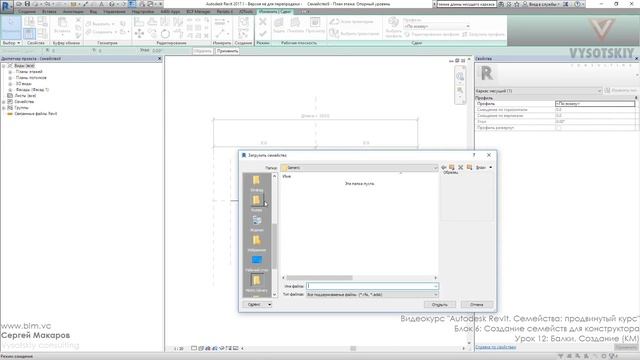This screenshot has height=360, width=640.
Task: Select the Move tool in Редактирование panel
Action: 139,33
